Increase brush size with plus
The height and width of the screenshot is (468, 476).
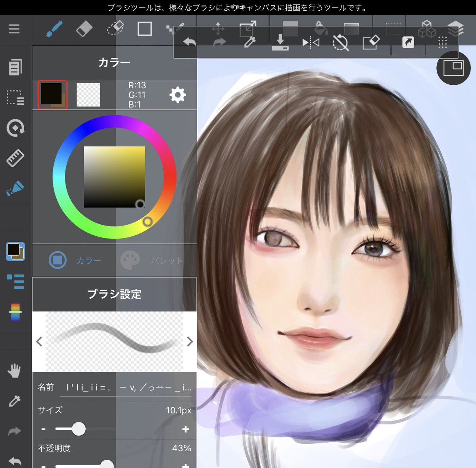(185, 429)
